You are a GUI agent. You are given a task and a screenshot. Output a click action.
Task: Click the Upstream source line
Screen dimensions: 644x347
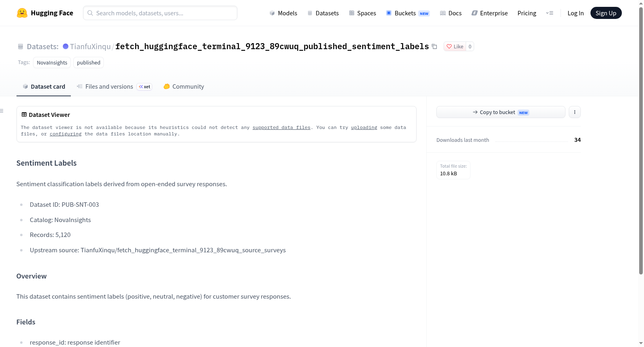point(158,250)
